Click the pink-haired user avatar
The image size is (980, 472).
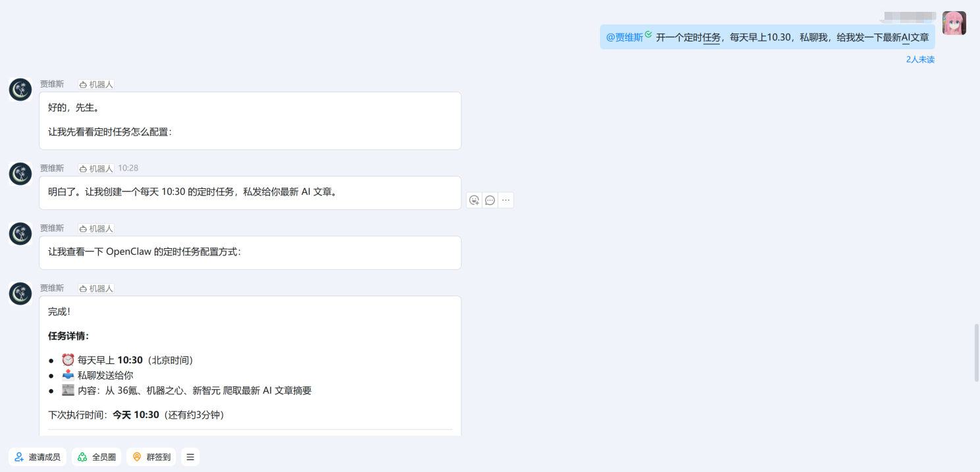pos(954,23)
